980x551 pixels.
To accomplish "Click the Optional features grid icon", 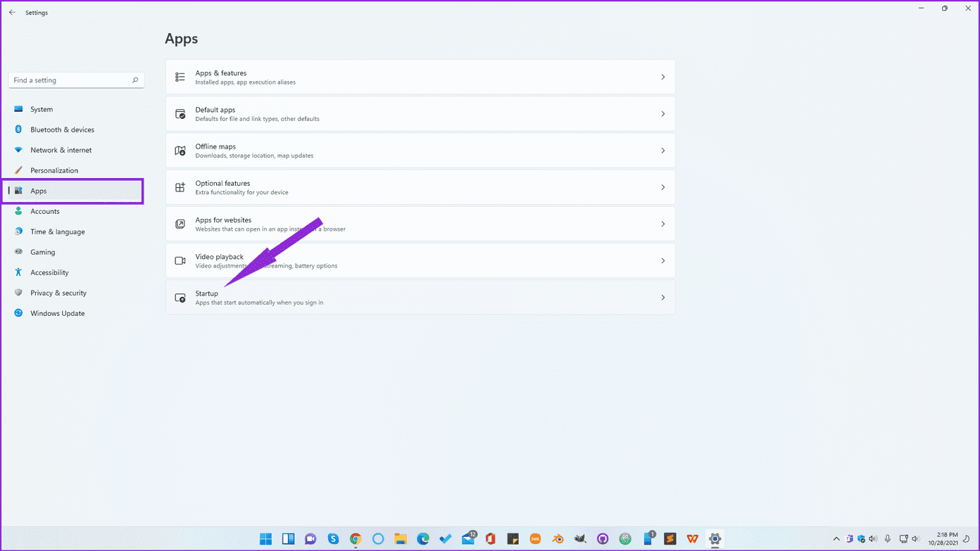I will point(180,187).
